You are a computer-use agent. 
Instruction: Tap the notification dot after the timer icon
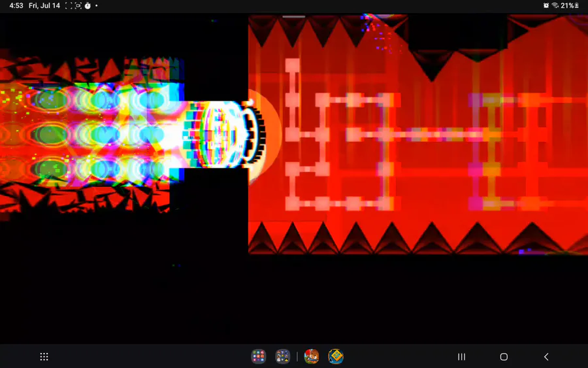pyautogui.click(x=97, y=6)
